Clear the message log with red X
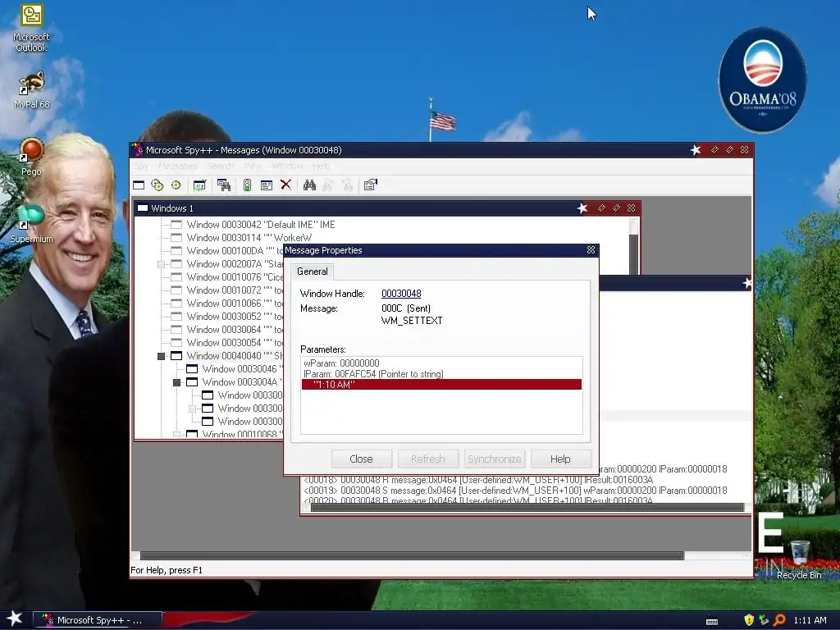This screenshot has width=840, height=630. (x=286, y=185)
